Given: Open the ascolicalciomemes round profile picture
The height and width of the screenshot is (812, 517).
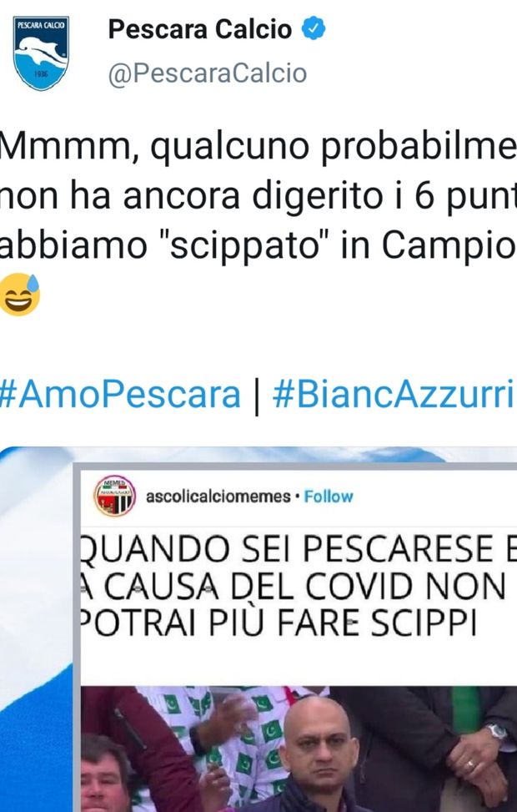Looking at the screenshot, I should (114, 496).
